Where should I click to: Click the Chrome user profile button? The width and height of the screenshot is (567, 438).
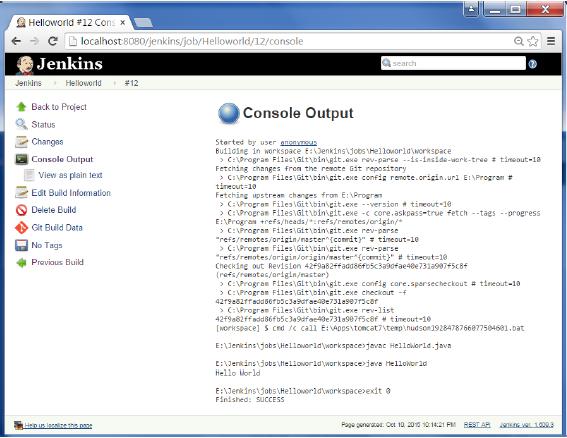point(471,9)
